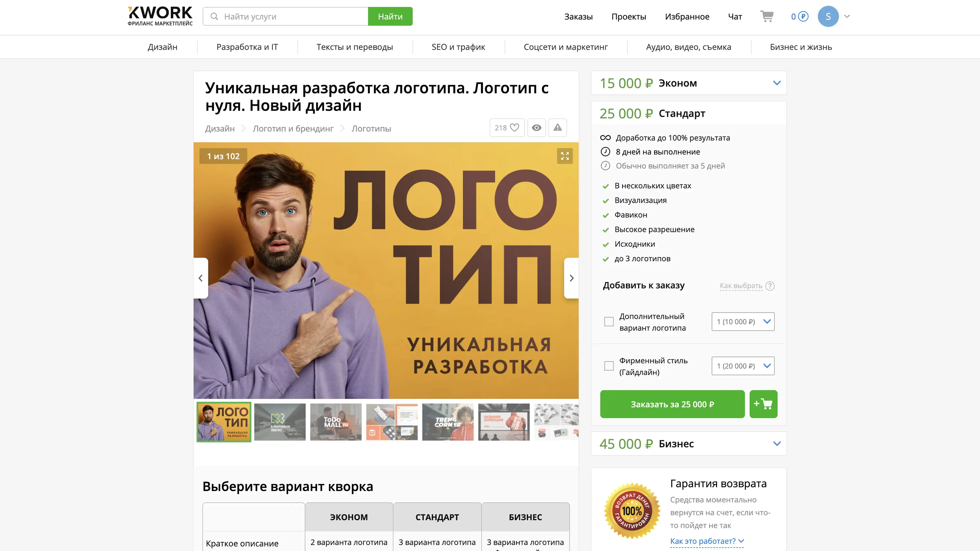Expand the Эконом 15 000 ₽ package
The width and height of the screenshot is (980, 551).
[689, 83]
